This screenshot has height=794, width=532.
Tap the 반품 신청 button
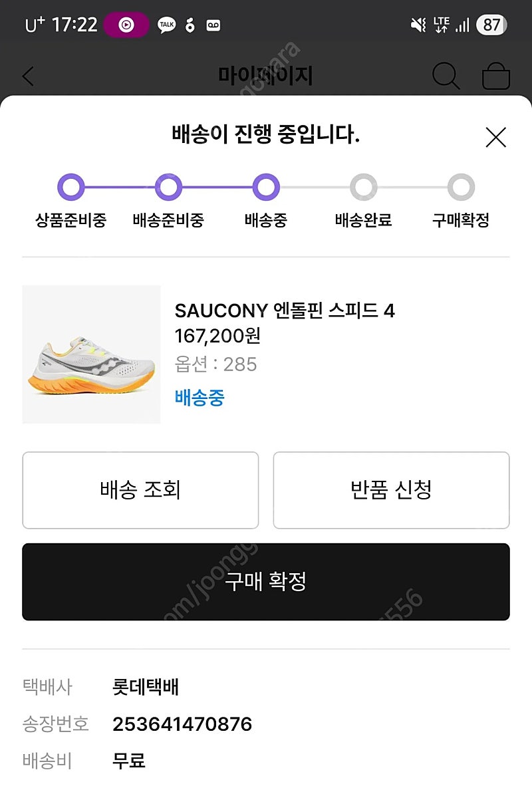(x=391, y=490)
